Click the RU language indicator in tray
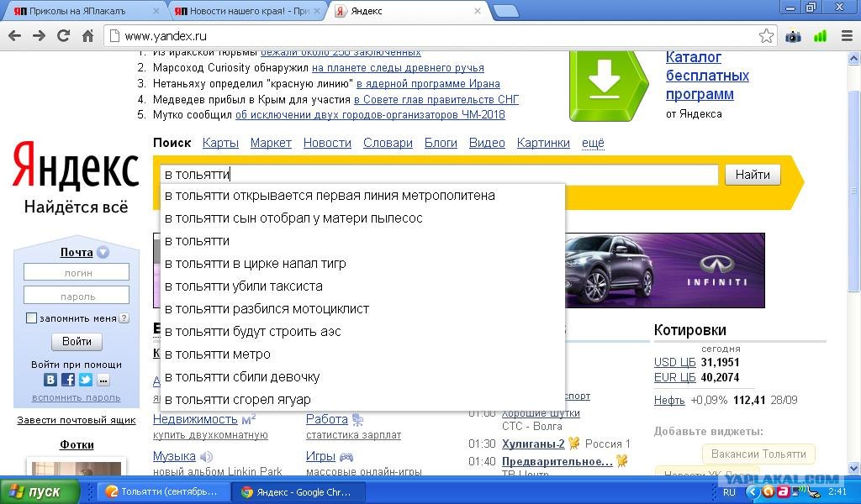 pos(729,492)
